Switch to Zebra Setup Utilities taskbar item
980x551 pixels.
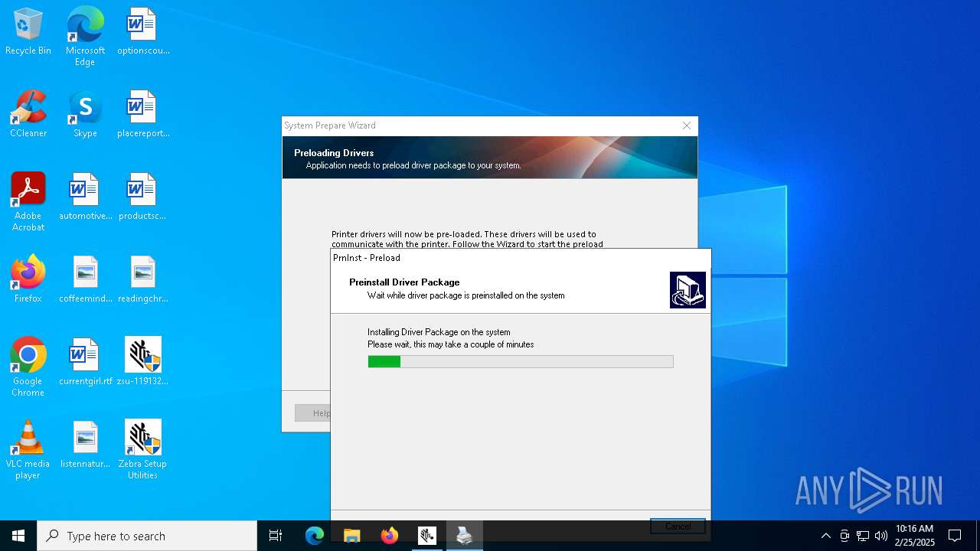427,536
